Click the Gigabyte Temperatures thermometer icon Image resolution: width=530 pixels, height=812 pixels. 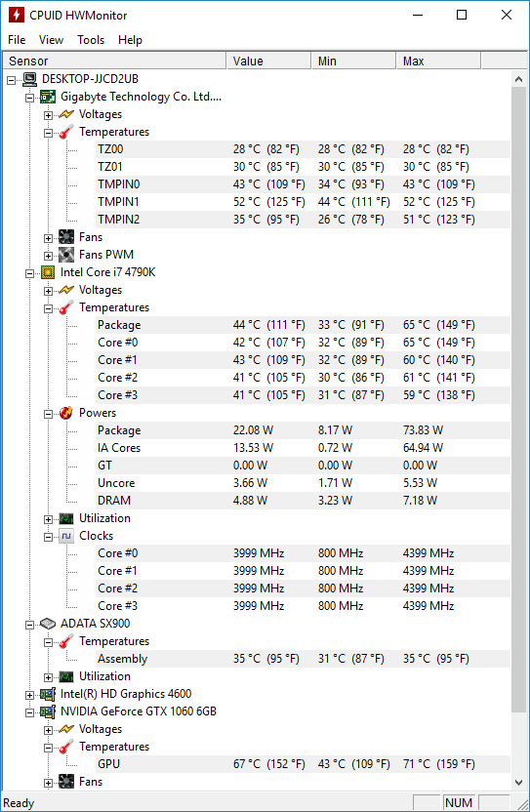66,132
